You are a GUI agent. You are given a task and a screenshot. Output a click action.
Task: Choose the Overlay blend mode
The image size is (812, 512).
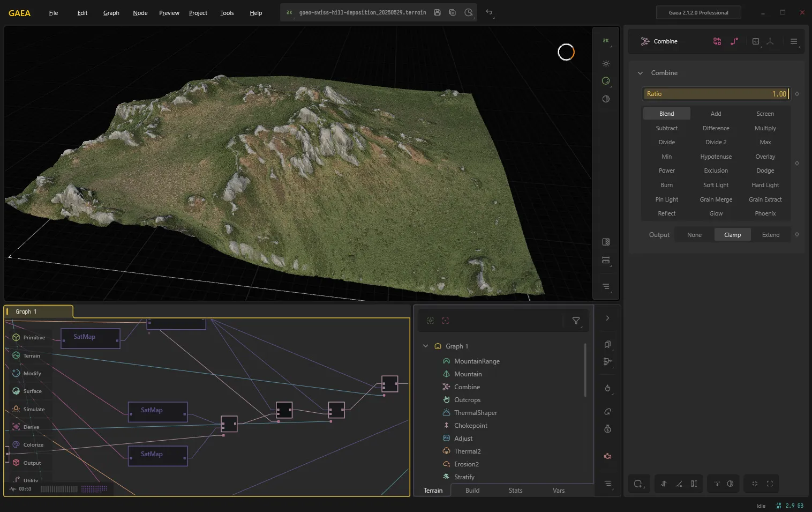point(765,157)
